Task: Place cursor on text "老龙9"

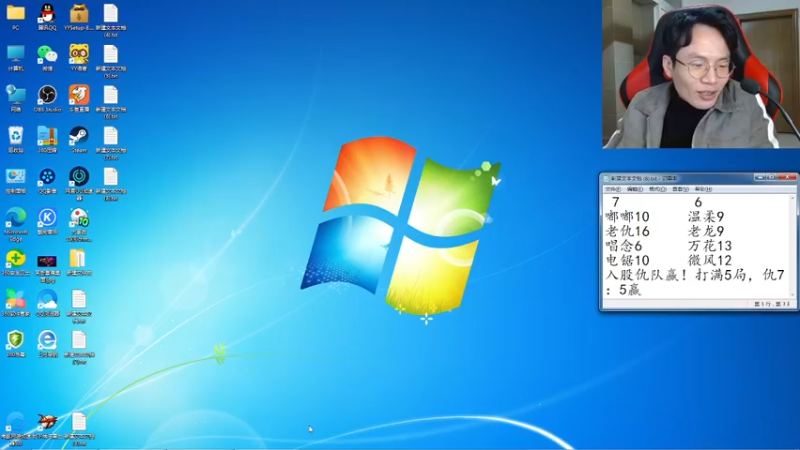Action: pyautogui.click(x=706, y=231)
